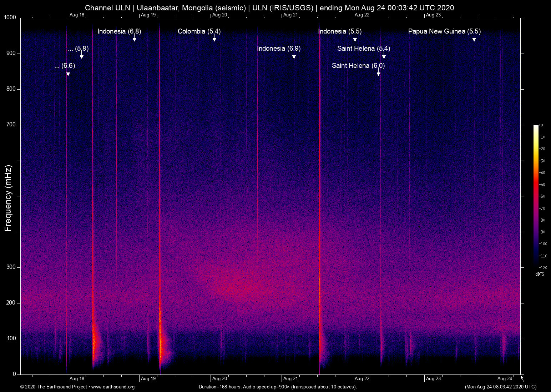Select the "Saint Helena (5.4)" label

tap(364, 49)
